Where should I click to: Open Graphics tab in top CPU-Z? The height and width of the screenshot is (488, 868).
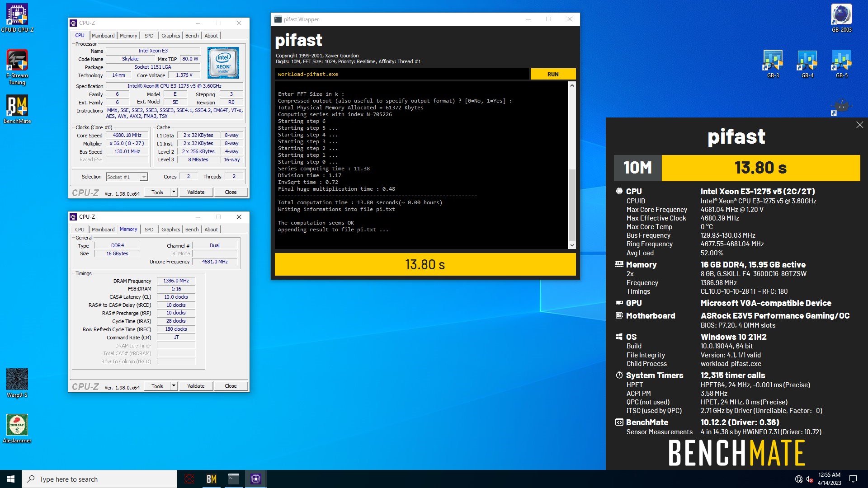[x=170, y=36]
